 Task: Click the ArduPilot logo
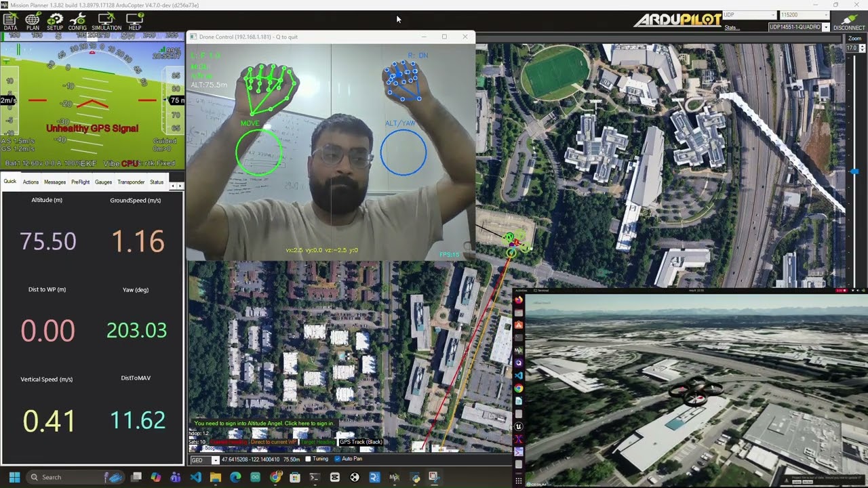677,20
